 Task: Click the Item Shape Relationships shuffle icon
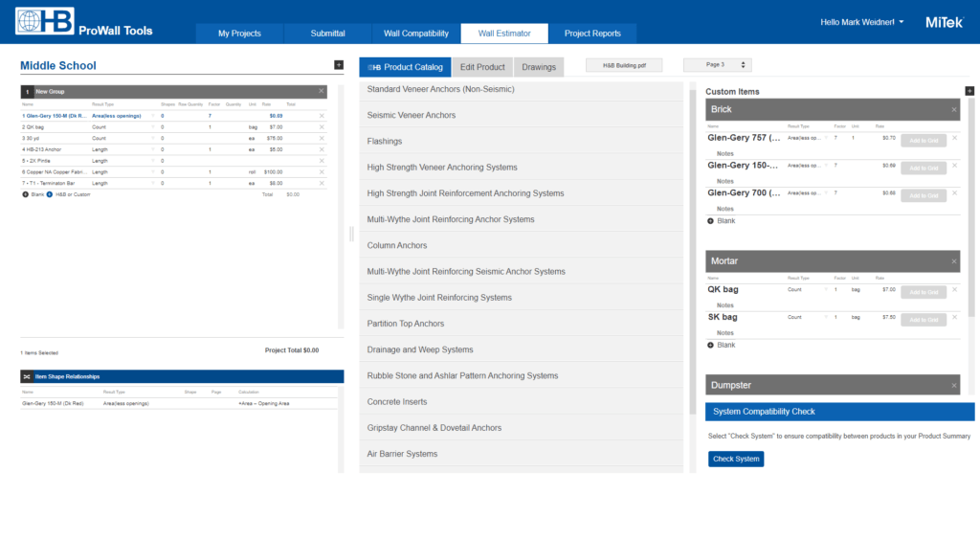coord(27,376)
